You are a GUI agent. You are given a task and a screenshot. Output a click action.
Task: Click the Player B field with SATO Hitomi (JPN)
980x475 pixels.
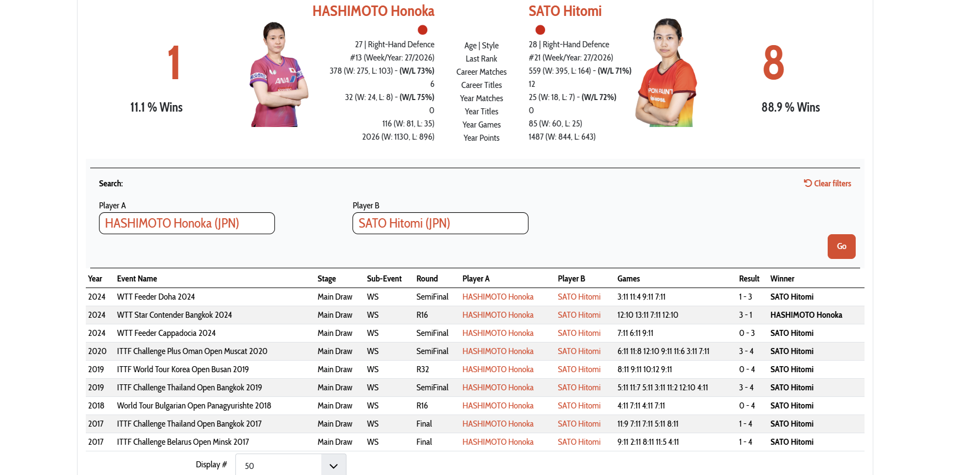tap(441, 223)
